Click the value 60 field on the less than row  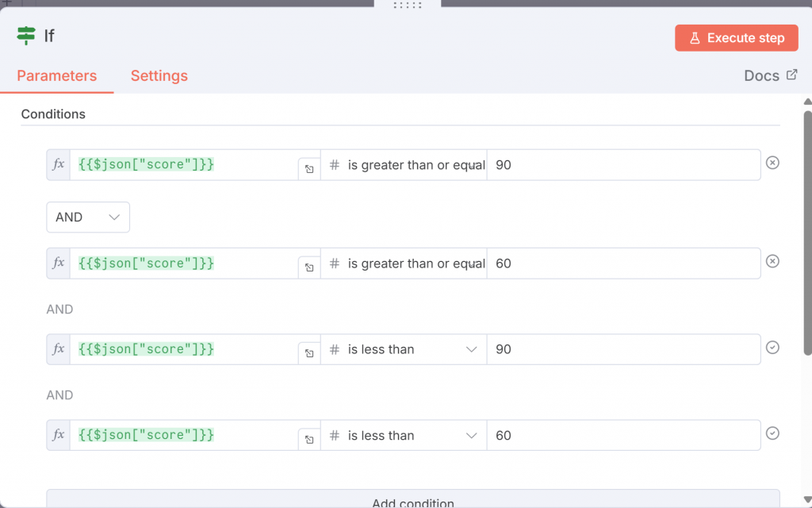click(623, 436)
